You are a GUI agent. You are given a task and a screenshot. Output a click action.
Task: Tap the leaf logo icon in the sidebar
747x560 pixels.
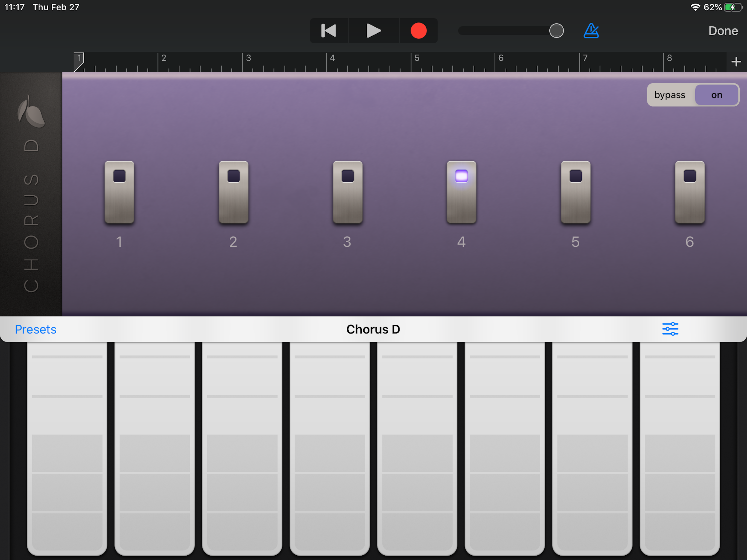[31, 112]
